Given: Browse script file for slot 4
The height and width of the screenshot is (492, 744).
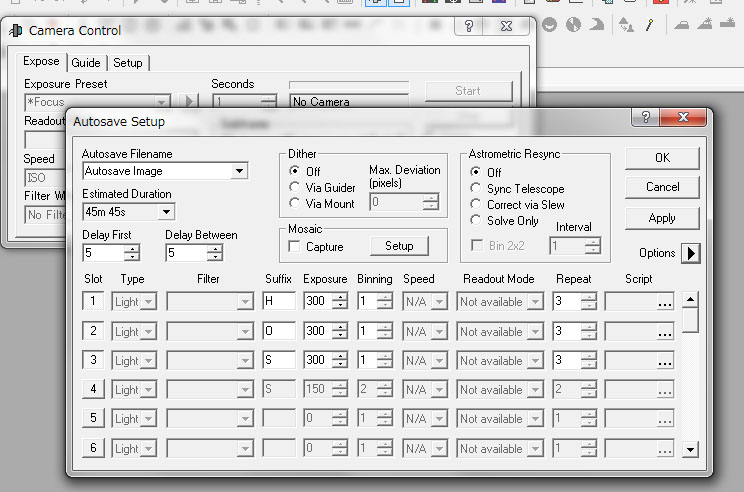Looking at the screenshot, I should [x=665, y=390].
